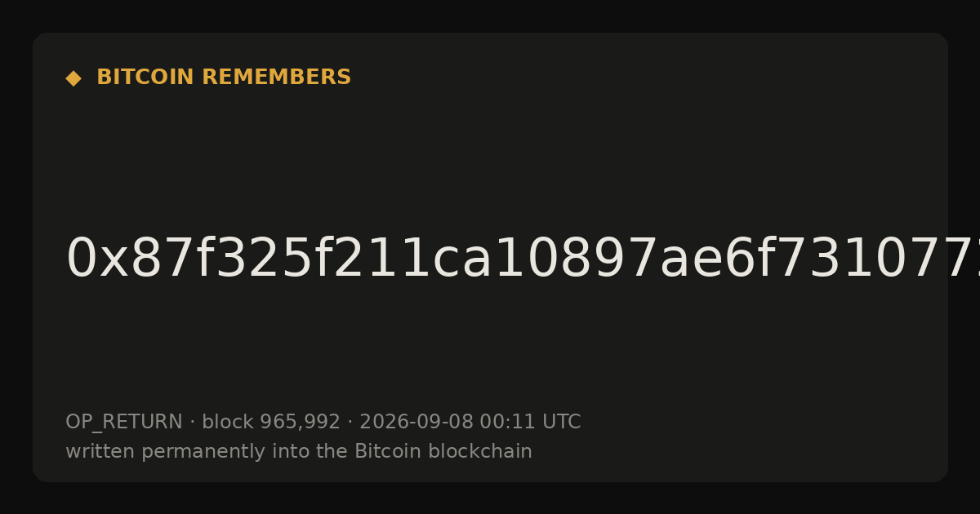
Task: Click the words 'Bitcoin blockchain' in the caption
Action: [x=443, y=452]
